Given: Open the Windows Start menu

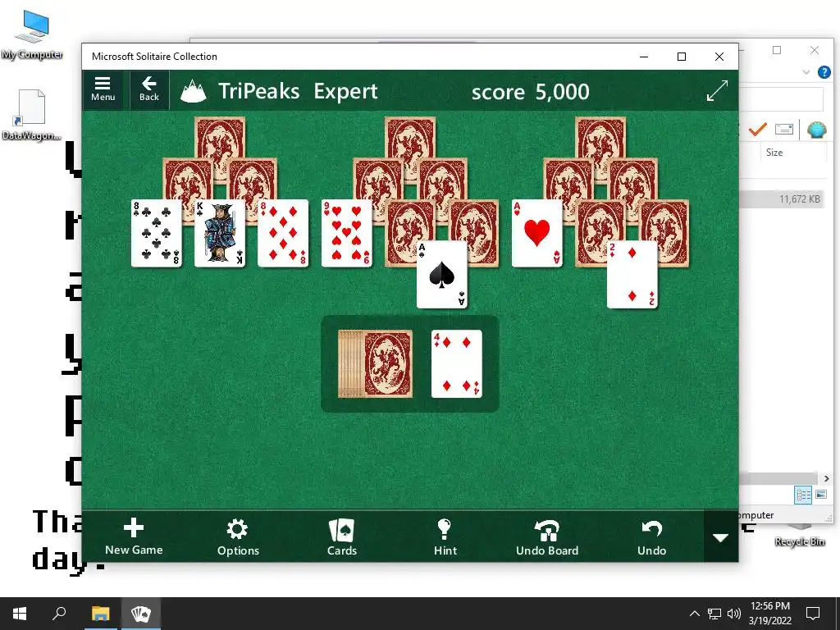Looking at the screenshot, I should pyautogui.click(x=20, y=614).
